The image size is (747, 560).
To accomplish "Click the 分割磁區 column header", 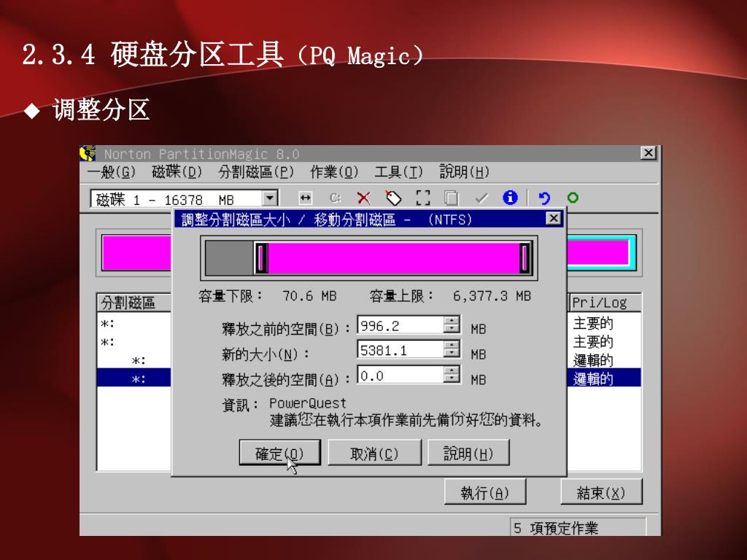I will pos(134,303).
